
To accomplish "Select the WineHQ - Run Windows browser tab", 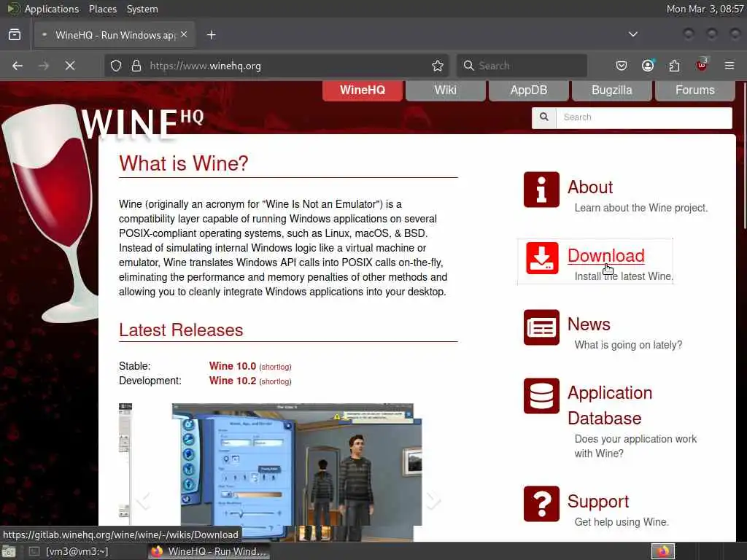I will (113, 35).
